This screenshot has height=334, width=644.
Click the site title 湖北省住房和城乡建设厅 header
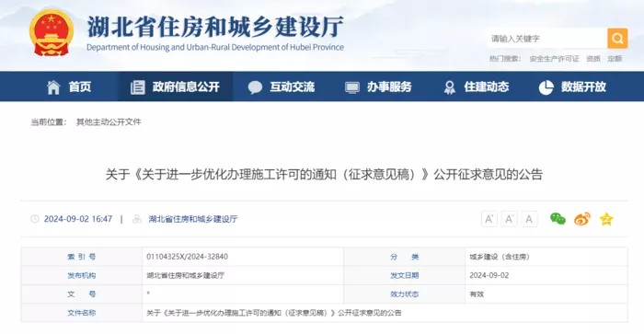pyautogui.click(x=215, y=27)
